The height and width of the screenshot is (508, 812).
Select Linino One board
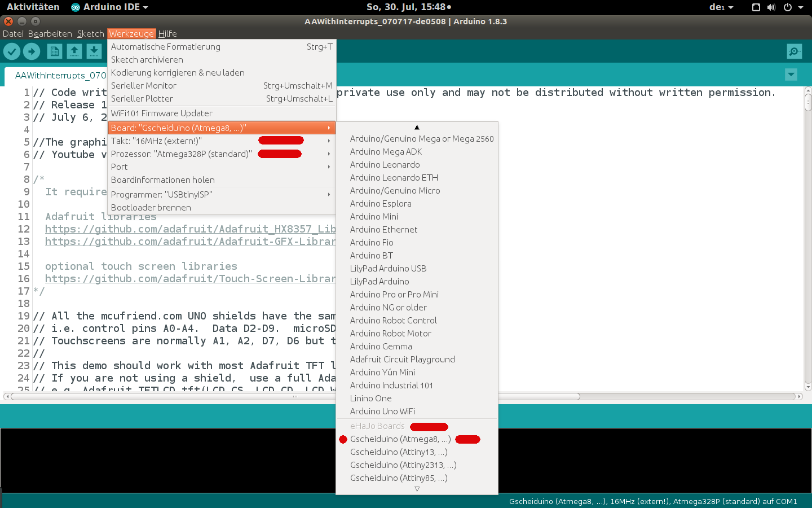point(417,398)
